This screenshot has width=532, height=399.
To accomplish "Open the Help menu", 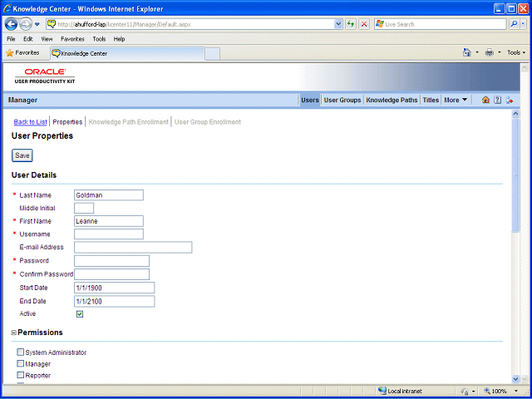I will tap(119, 39).
